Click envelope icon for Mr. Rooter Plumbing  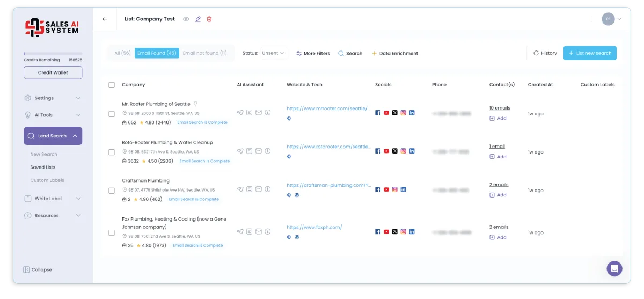click(x=258, y=113)
